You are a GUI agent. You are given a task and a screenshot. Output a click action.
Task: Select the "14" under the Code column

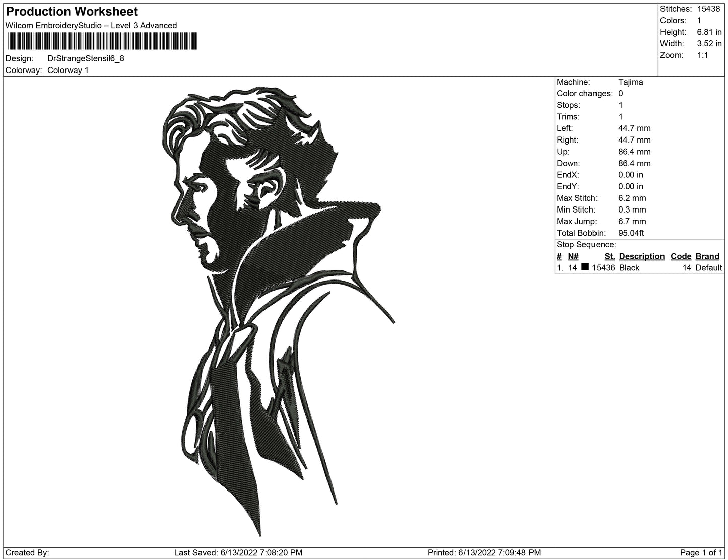click(687, 268)
